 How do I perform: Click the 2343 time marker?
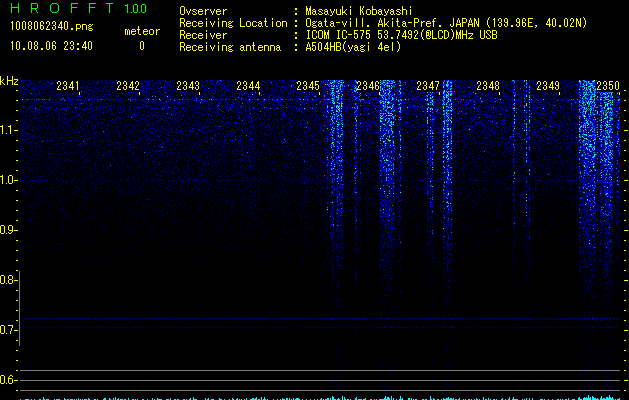click(x=188, y=86)
